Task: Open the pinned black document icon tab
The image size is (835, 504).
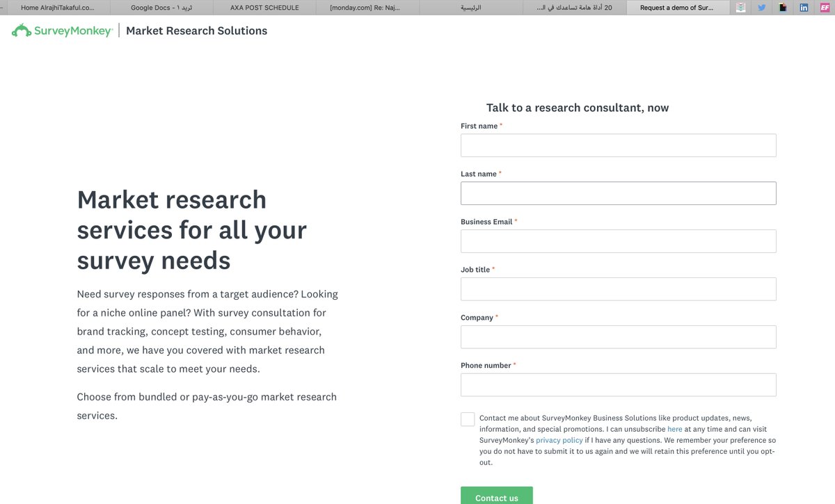Action: coord(783,8)
